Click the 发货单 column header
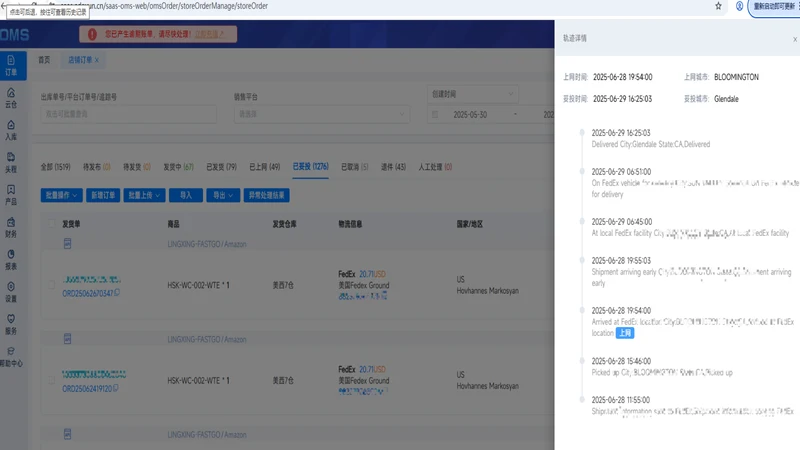This screenshot has height=450, width=800. (x=71, y=224)
